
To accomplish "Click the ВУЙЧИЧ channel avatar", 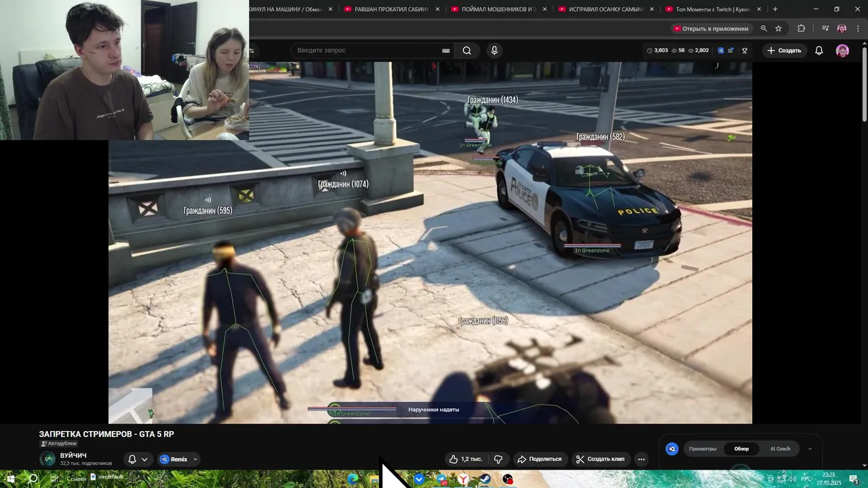I will (47, 459).
